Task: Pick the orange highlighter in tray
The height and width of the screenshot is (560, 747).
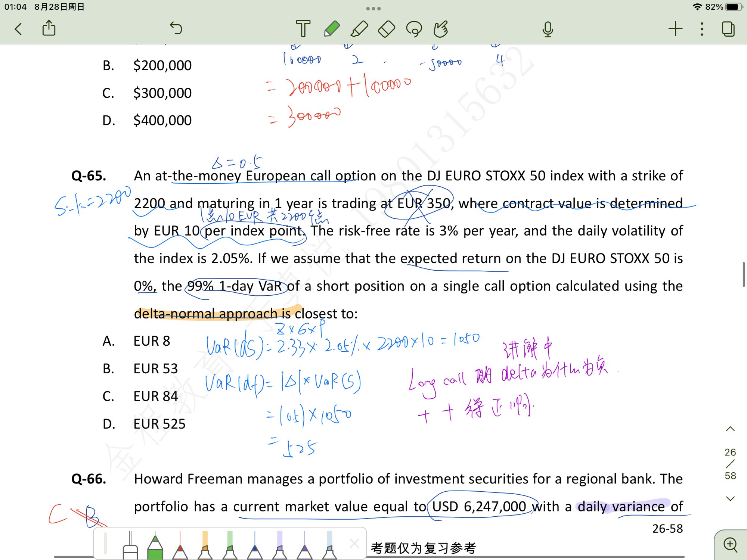Action: point(205,547)
